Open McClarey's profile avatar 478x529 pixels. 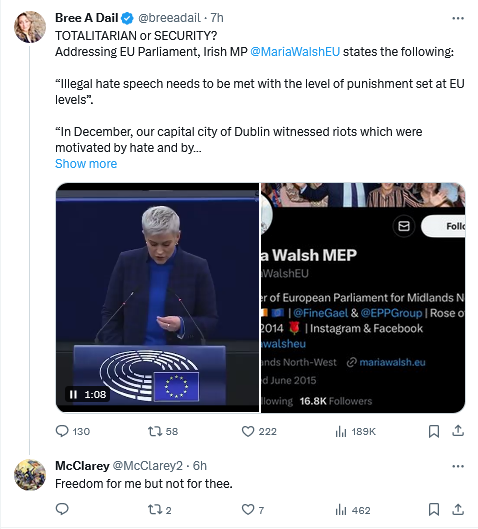(x=30, y=475)
